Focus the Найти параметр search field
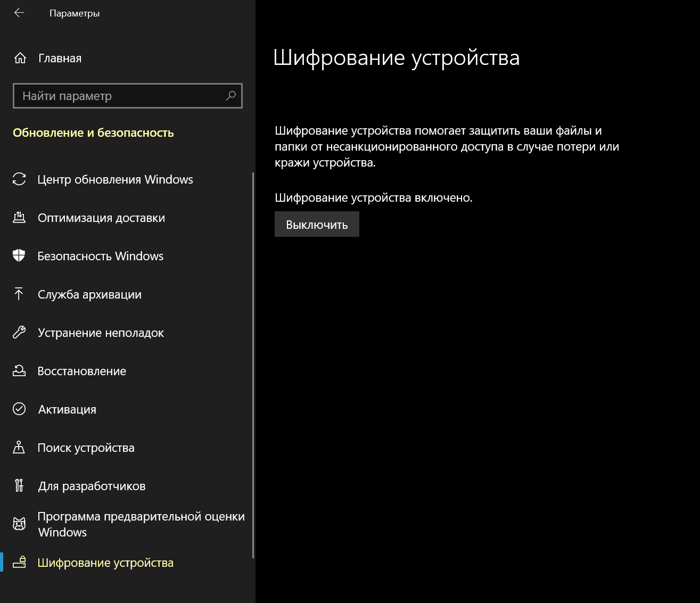 (120, 96)
